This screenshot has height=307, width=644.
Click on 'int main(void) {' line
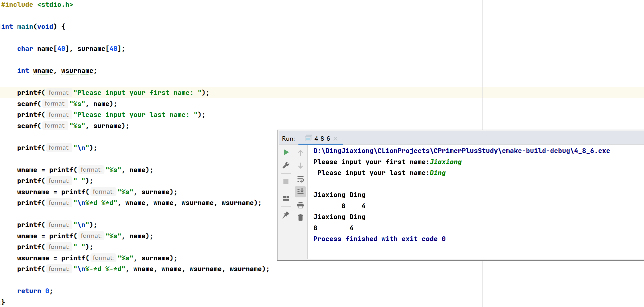coord(33,27)
